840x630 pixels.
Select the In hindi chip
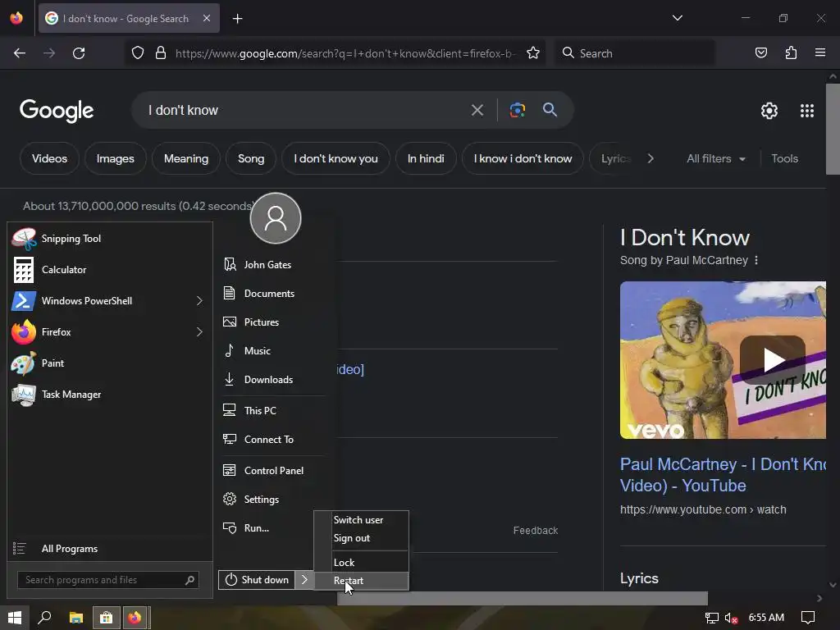(426, 158)
